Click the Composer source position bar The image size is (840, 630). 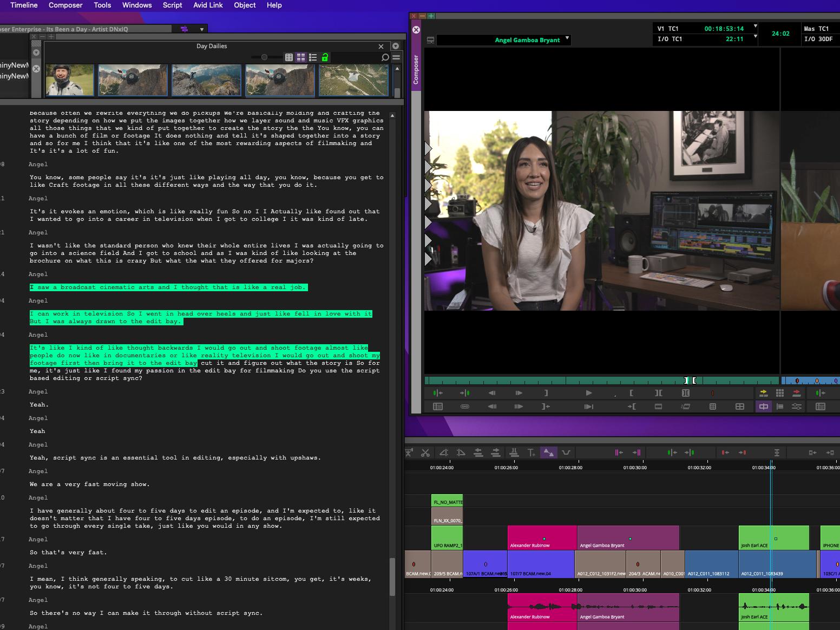coord(601,380)
